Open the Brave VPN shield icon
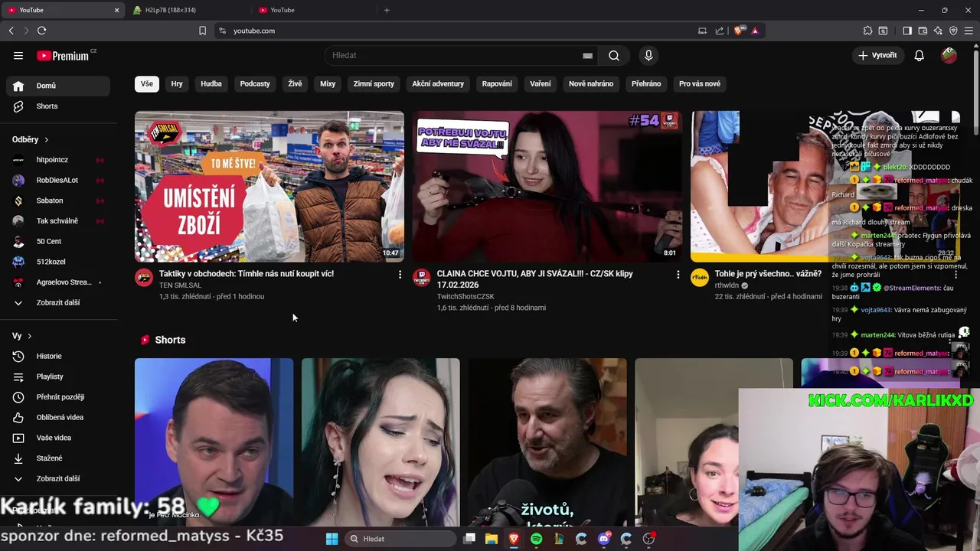 [953, 31]
